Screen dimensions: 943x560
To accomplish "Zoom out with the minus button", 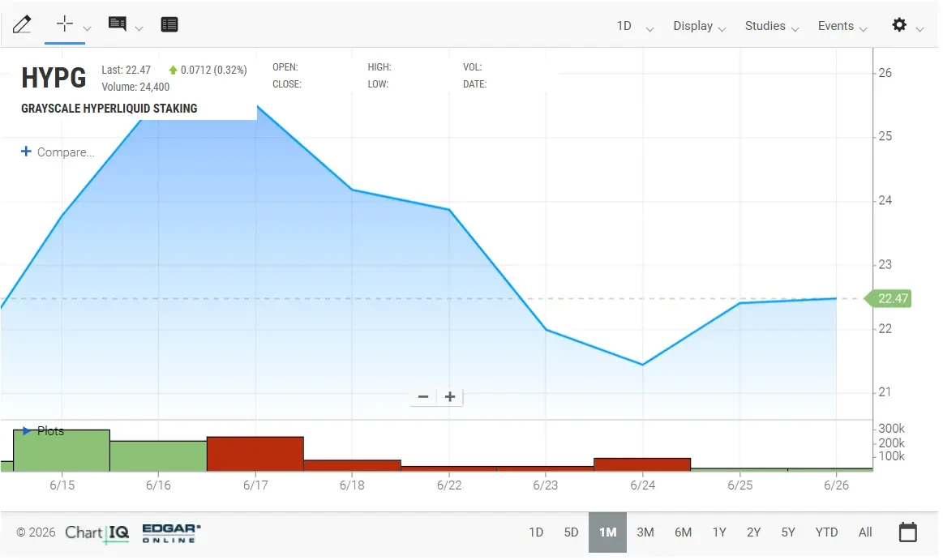I will (x=423, y=396).
